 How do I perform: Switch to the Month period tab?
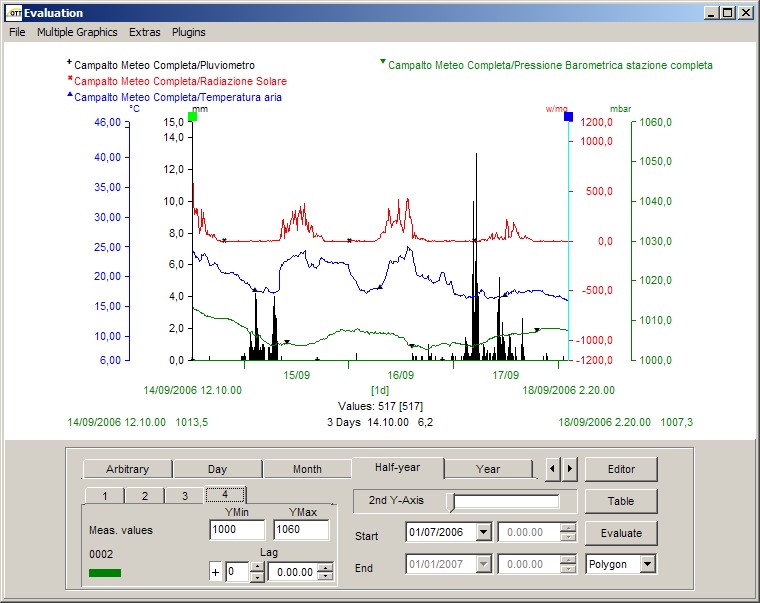point(307,469)
